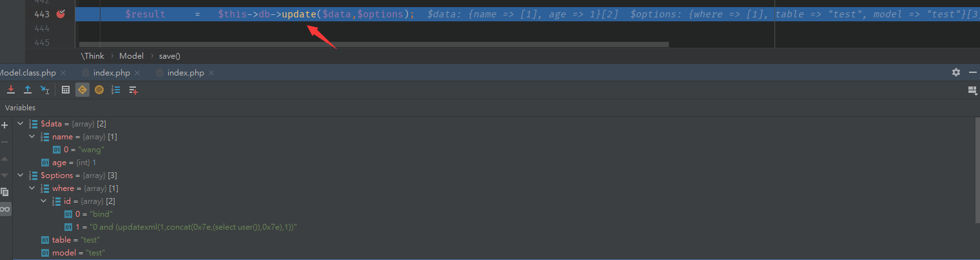
Task: Toggle the orange @ toolbar button
Action: (x=99, y=90)
